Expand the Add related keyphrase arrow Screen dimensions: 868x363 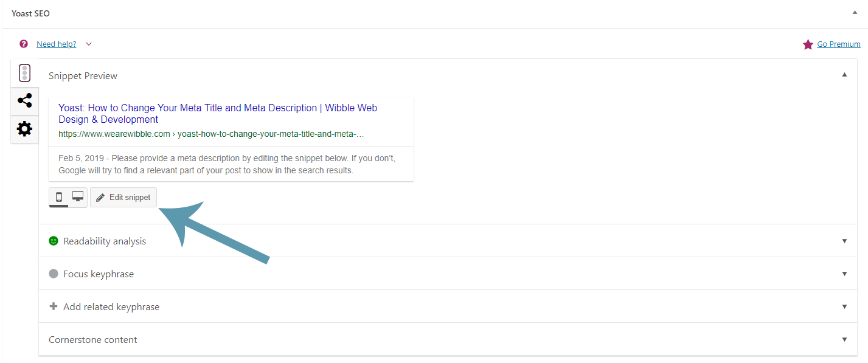point(844,306)
